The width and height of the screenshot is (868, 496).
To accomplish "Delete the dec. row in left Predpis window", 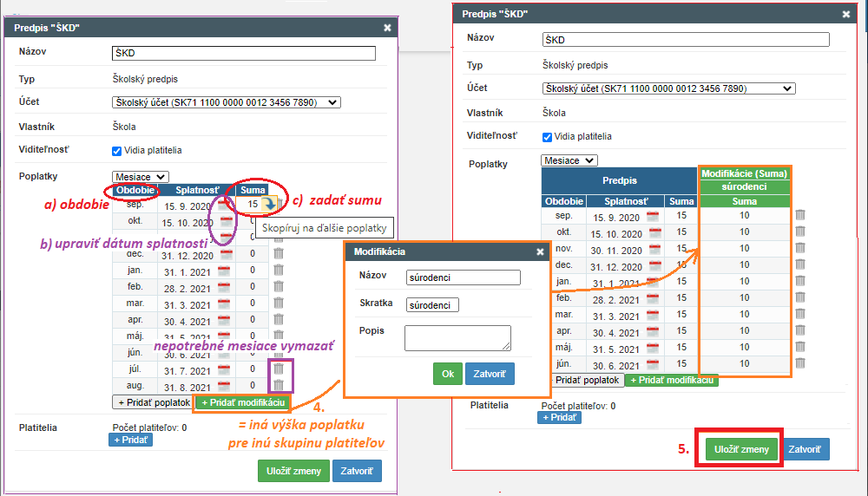I will click(279, 253).
